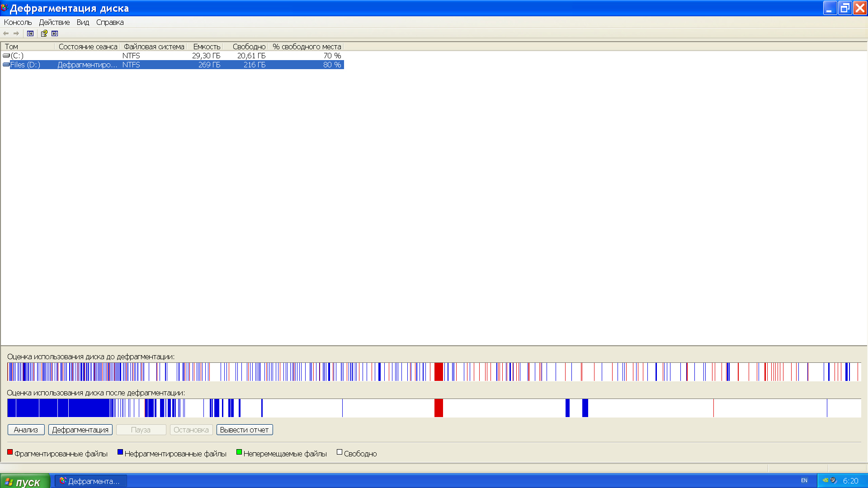Open the Консоль menu
Image resolution: width=868 pixels, height=488 pixels.
(x=18, y=22)
